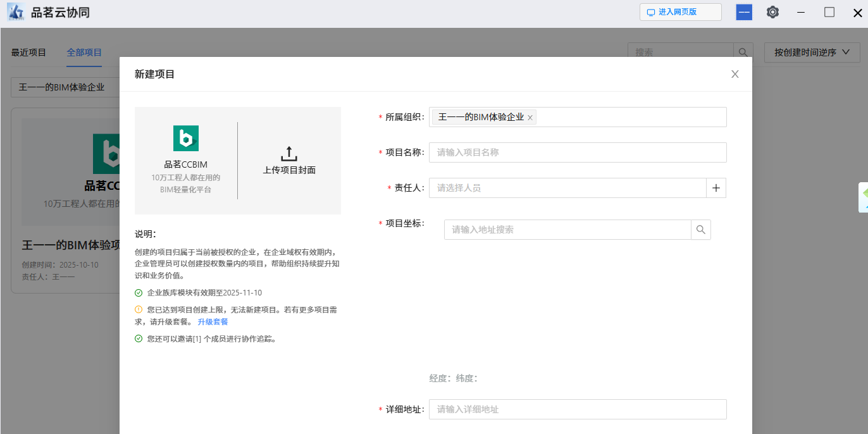Open the 责任人 person selector
This screenshot has width=868, height=434.
567,188
